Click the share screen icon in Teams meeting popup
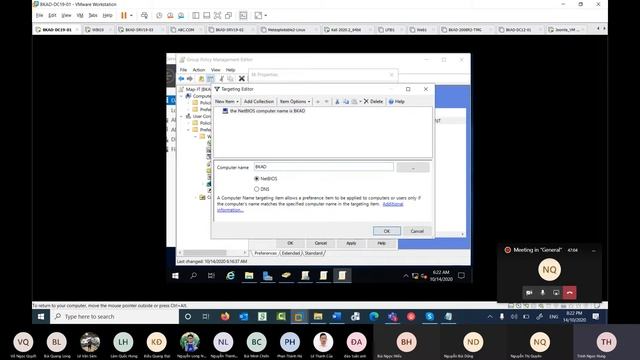 556,293
